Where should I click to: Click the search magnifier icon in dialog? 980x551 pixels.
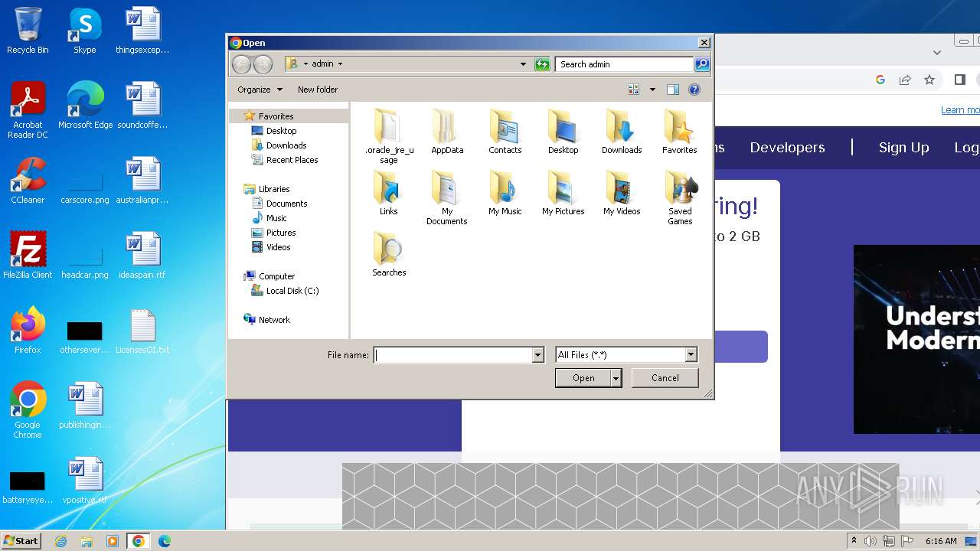702,64
